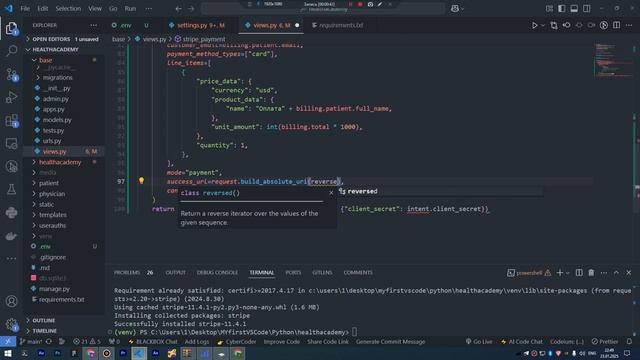The image size is (640, 360).
Task: Switch to the Debug Console panel tab
Action: pyautogui.click(x=217, y=272)
